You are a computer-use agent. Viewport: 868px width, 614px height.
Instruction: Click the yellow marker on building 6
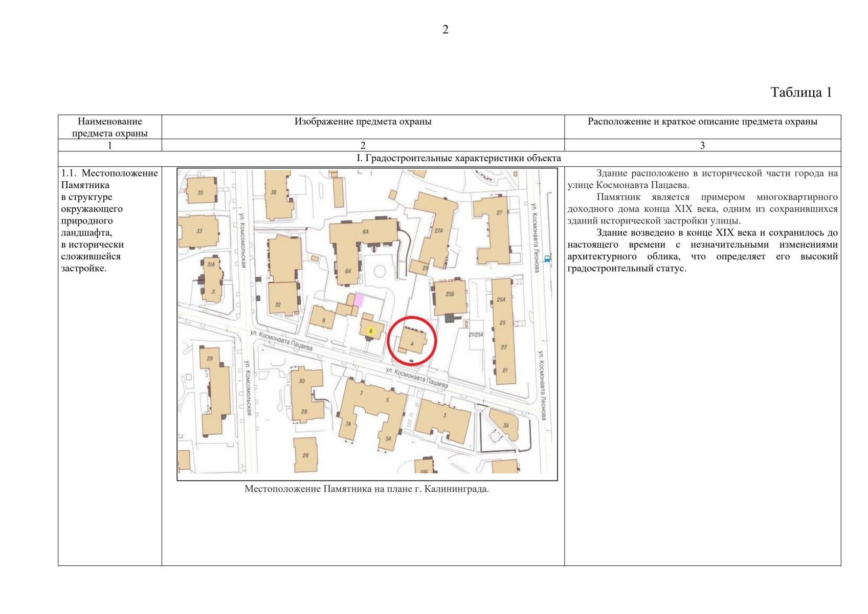(x=371, y=331)
